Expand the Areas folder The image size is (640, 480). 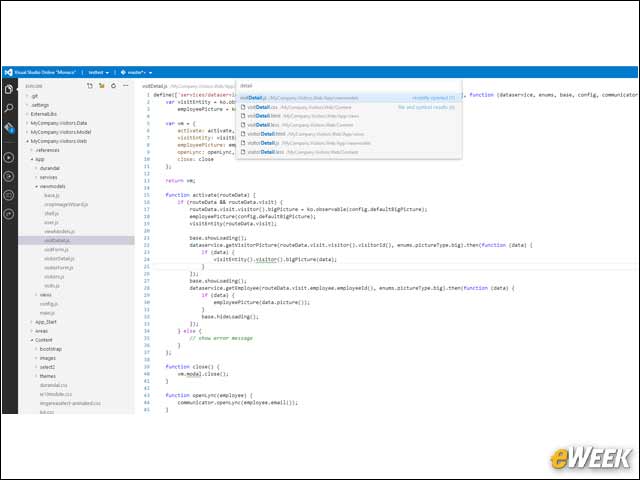coord(41,331)
